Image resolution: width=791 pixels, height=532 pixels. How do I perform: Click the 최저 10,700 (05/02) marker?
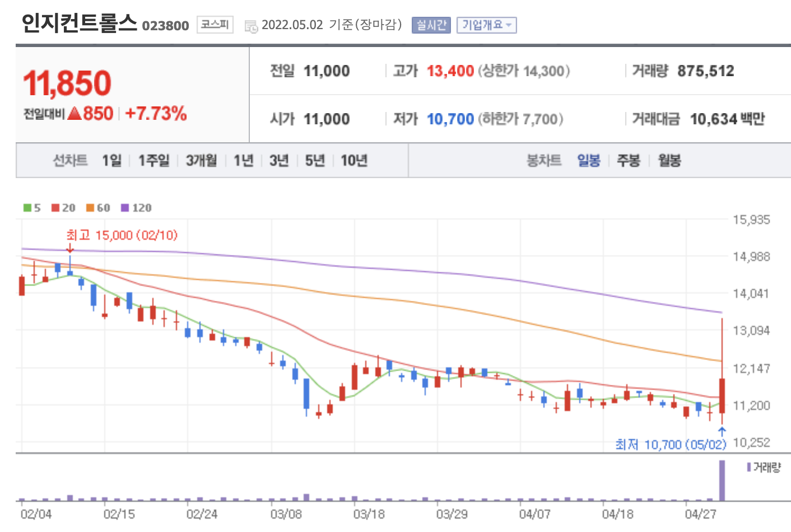(x=671, y=444)
